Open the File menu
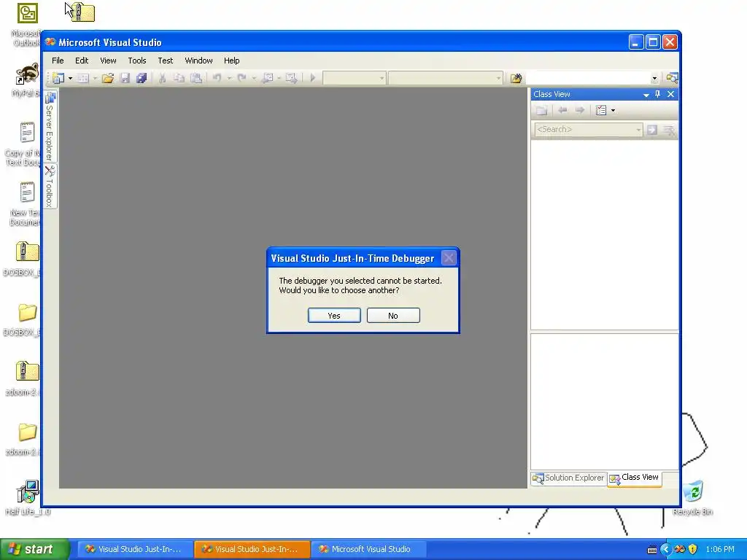Viewport: 747px width, 560px height. click(x=58, y=61)
